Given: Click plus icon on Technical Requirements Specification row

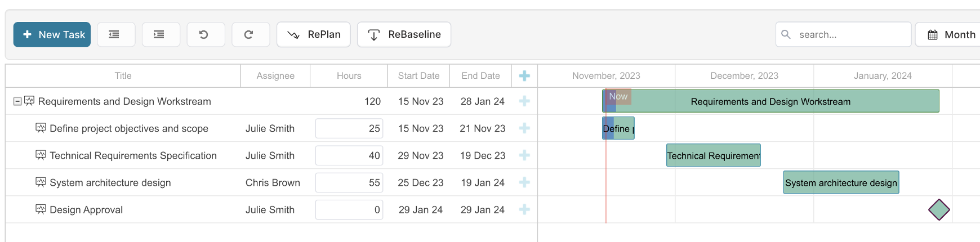Looking at the screenshot, I should [x=524, y=155].
